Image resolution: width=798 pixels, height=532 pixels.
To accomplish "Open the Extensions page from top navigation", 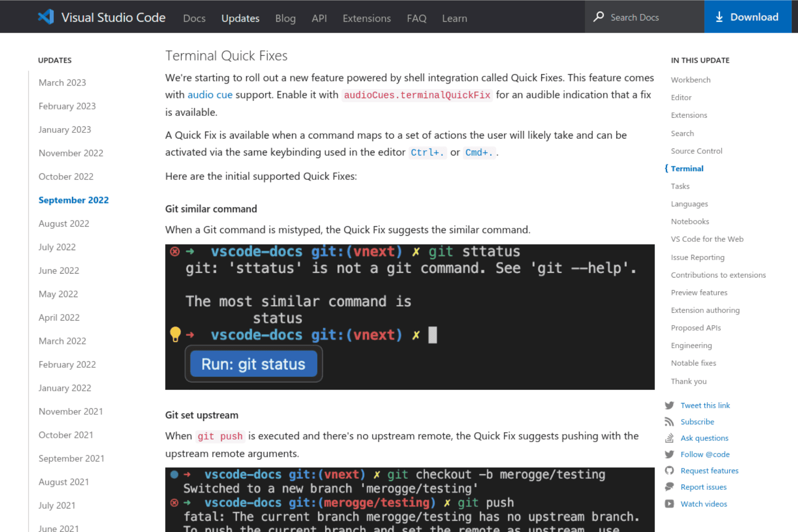I will pyautogui.click(x=366, y=18).
